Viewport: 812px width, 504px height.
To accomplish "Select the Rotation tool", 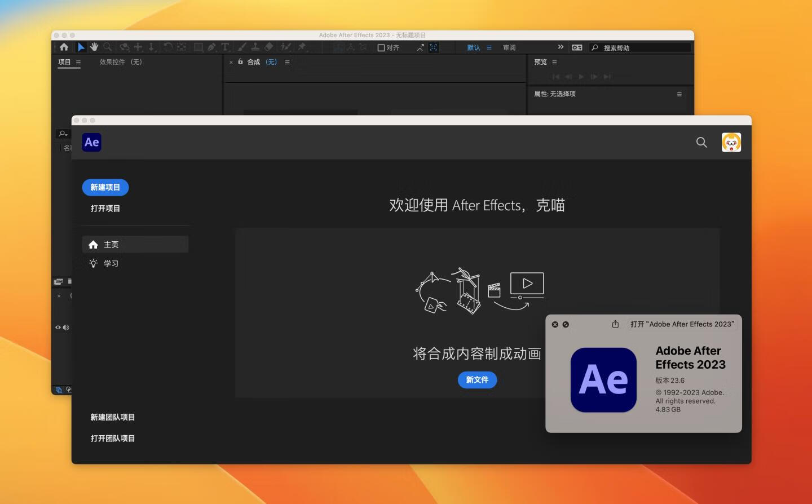I will 168,47.
